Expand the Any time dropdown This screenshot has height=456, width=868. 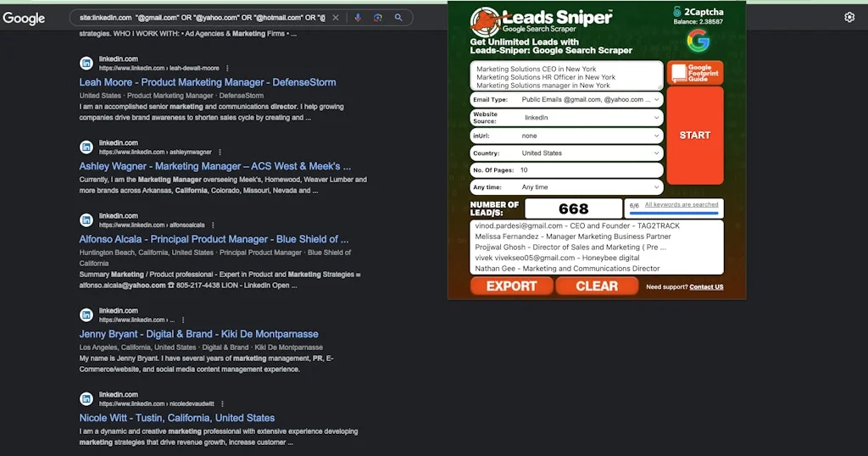(x=566, y=187)
